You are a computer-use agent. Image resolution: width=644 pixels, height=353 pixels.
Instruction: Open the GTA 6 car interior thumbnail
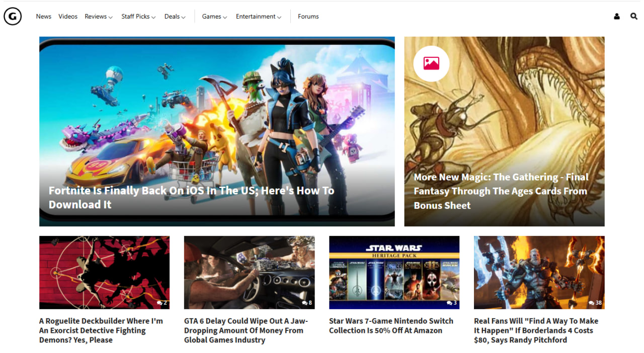pos(250,273)
